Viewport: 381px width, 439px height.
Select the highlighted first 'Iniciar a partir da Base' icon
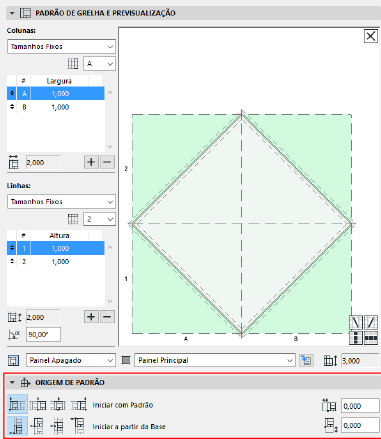(17, 426)
